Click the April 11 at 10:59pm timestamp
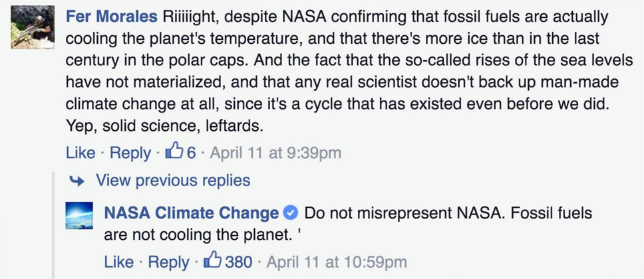644x279 pixels. tap(337, 262)
